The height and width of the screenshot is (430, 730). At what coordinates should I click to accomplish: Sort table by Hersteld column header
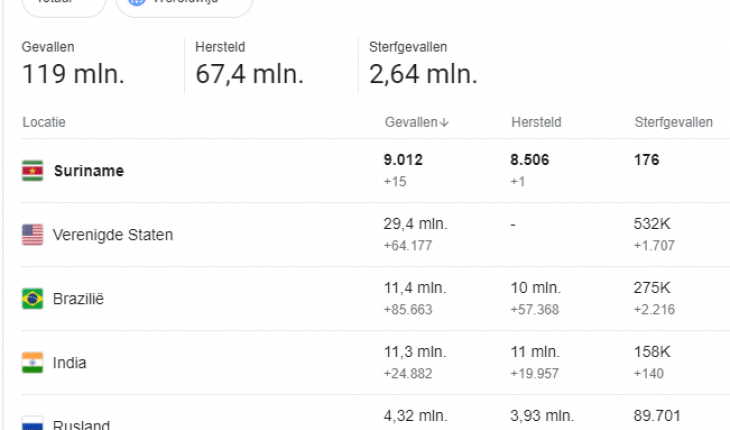536,122
